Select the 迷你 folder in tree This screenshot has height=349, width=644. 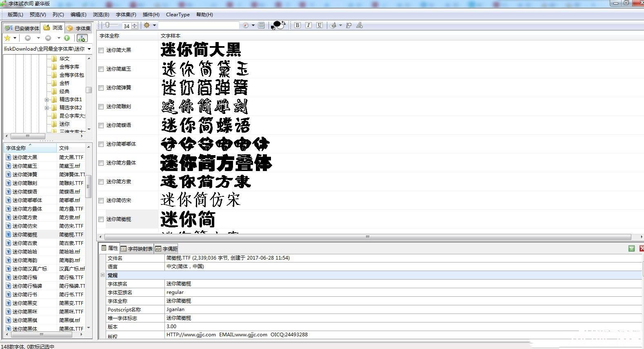point(64,124)
